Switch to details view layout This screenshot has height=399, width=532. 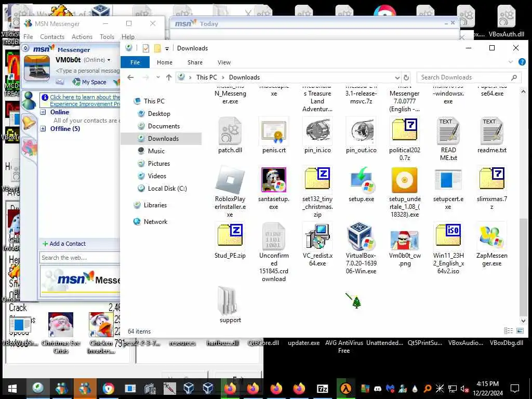tap(508, 331)
